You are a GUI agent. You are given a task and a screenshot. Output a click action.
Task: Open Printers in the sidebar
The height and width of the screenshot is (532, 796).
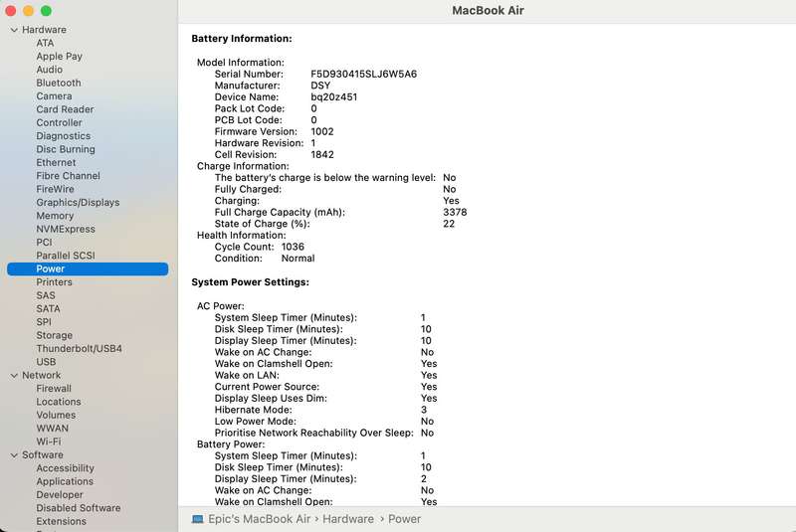54,282
